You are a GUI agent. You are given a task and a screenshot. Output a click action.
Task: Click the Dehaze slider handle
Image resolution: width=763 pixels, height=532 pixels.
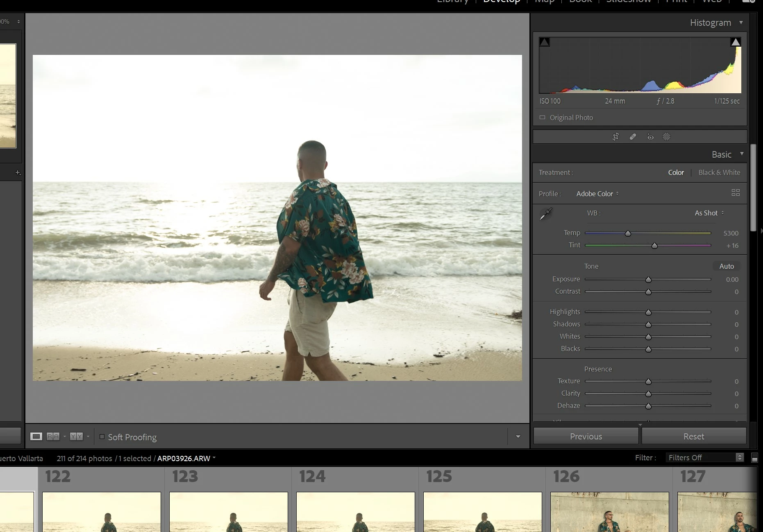point(648,406)
